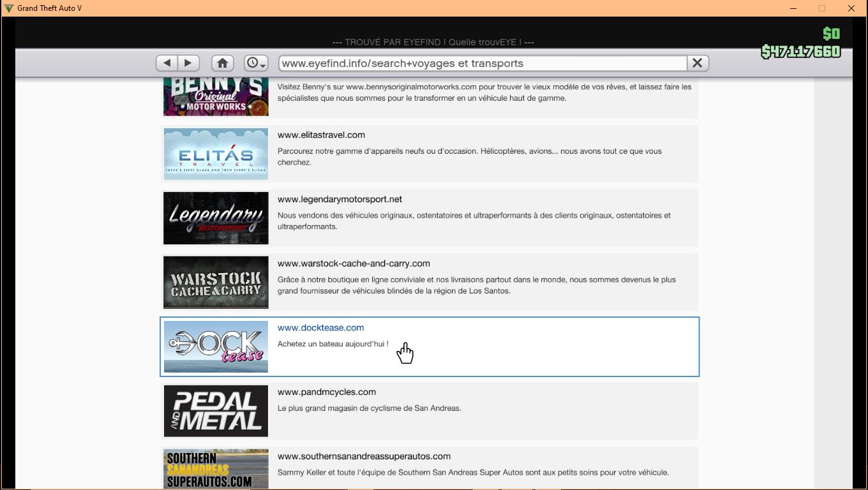Open the www.legendarymotorsport.net link

click(340, 200)
